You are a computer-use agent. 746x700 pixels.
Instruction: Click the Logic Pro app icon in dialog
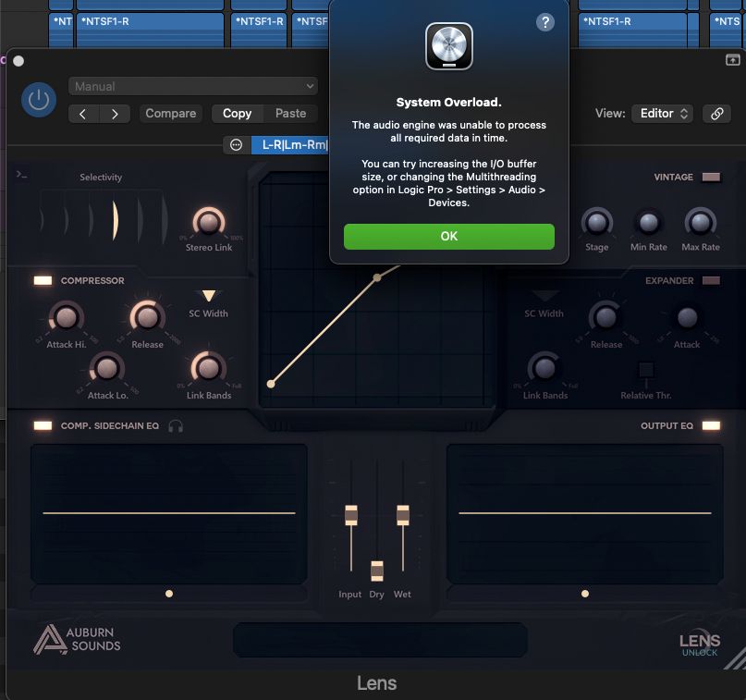[448, 46]
